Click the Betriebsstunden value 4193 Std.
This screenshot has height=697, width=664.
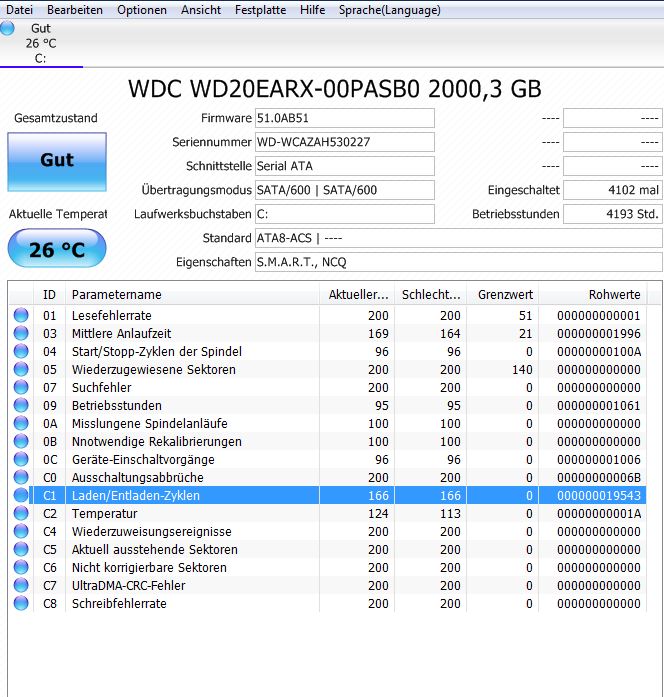coord(613,214)
